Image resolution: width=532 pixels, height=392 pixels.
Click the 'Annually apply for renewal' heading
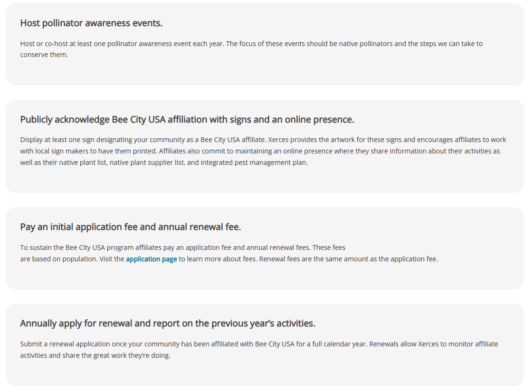point(168,323)
